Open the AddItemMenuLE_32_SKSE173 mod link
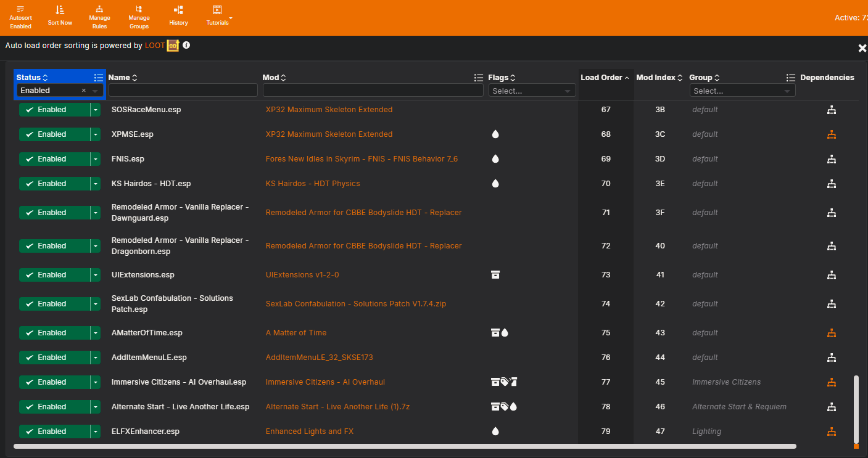Viewport: 868px width, 458px height. 320,358
